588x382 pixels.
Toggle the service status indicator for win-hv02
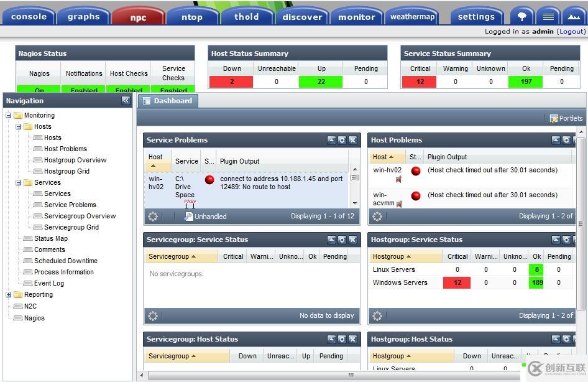[x=209, y=180]
